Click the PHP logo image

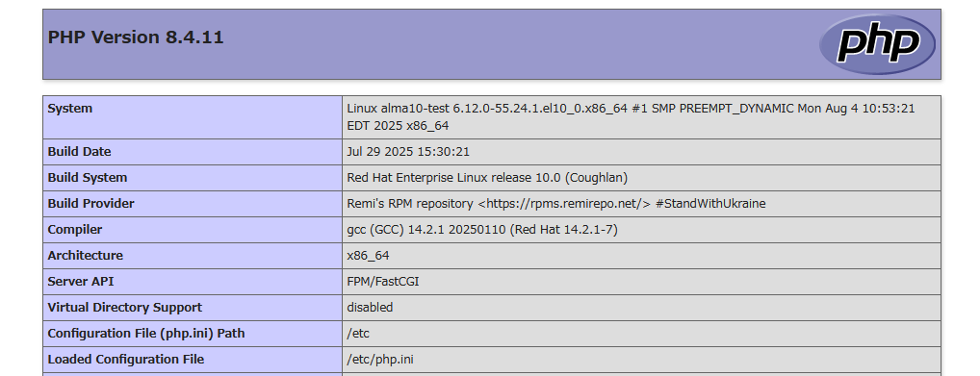pyautogui.click(x=877, y=43)
